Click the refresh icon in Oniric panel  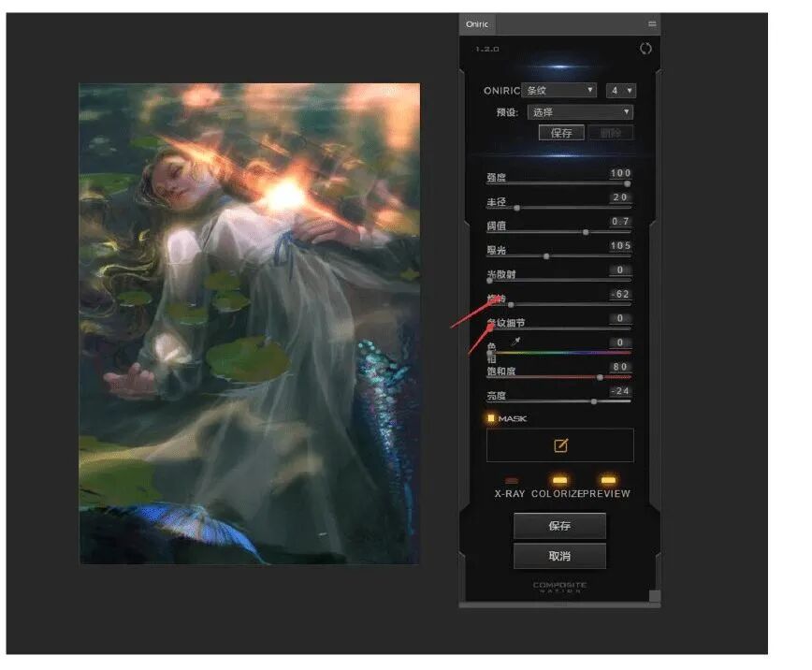tap(645, 49)
